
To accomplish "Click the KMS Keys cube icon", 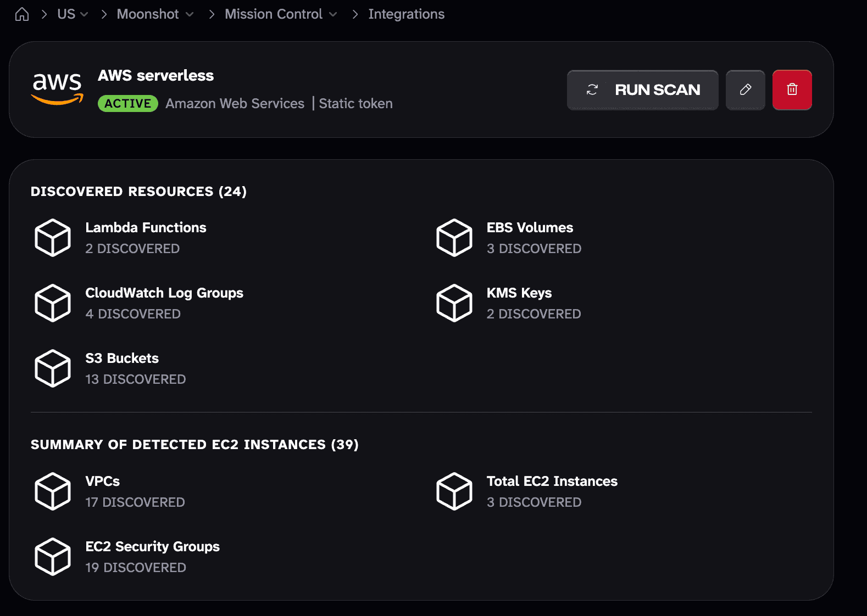I will click(x=454, y=303).
